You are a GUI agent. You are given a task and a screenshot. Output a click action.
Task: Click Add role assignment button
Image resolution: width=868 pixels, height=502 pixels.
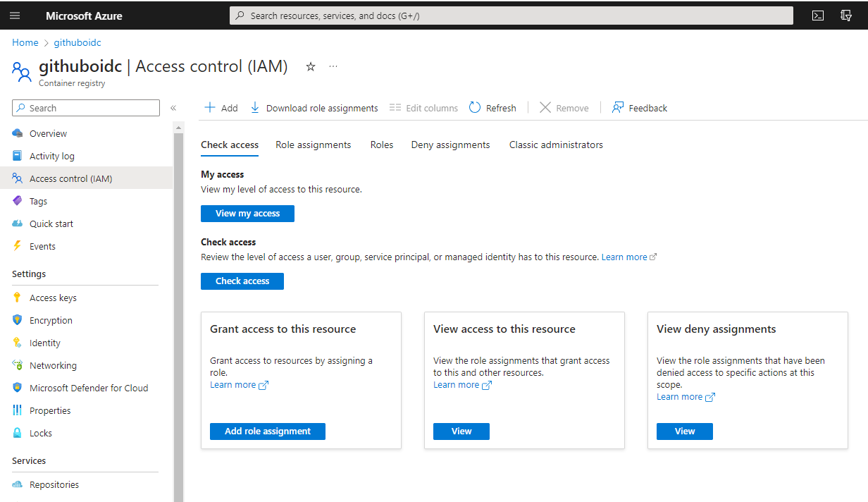coord(268,431)
